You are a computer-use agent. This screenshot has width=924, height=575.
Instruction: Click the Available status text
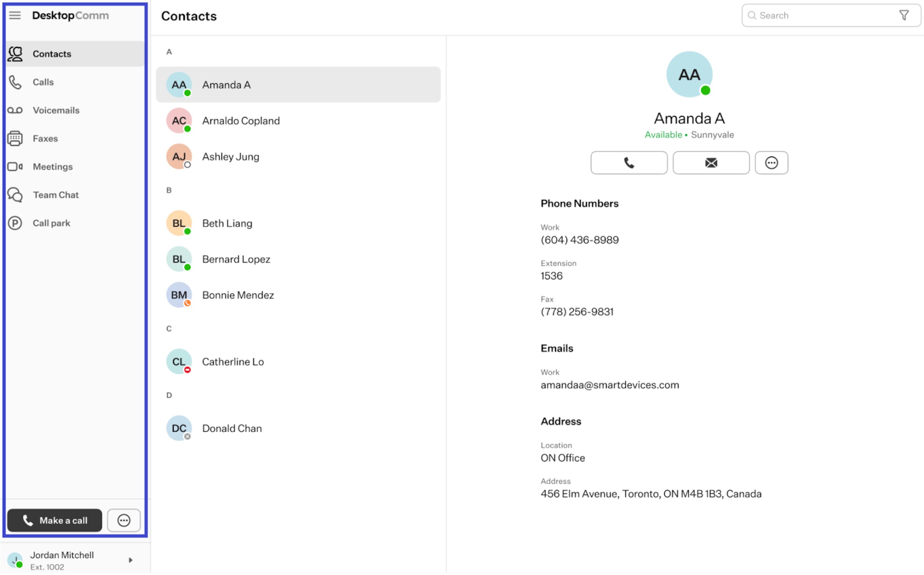tap(663, 135)
